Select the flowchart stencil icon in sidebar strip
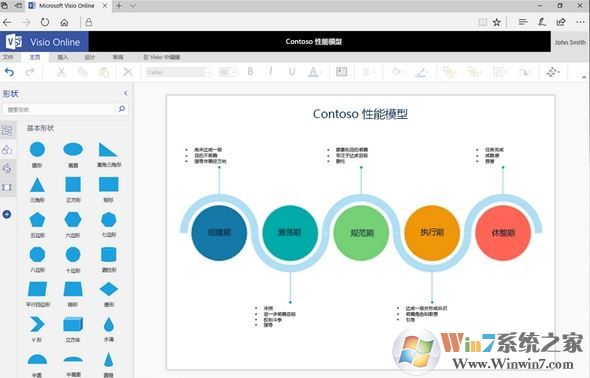This screenshot has height=378, width=590. click(x=7, y=130)
